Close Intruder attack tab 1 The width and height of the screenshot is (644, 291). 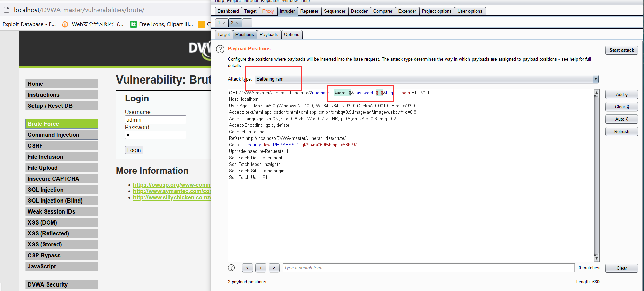click(224, 23)
